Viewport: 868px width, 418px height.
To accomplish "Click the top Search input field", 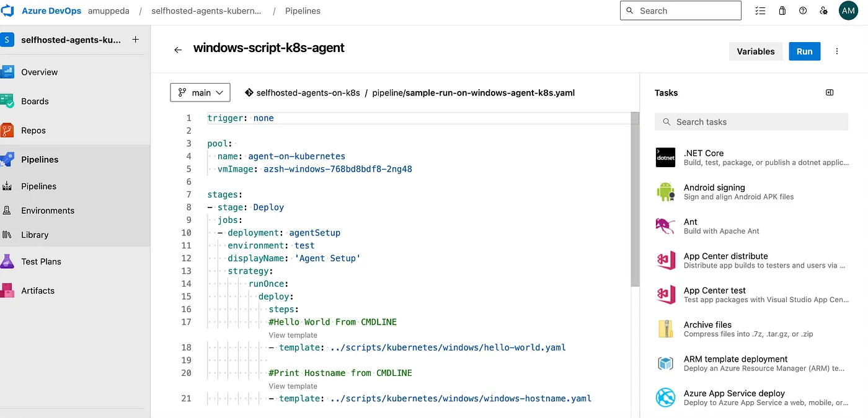I will pyautogui.click(x=680, y=11).
